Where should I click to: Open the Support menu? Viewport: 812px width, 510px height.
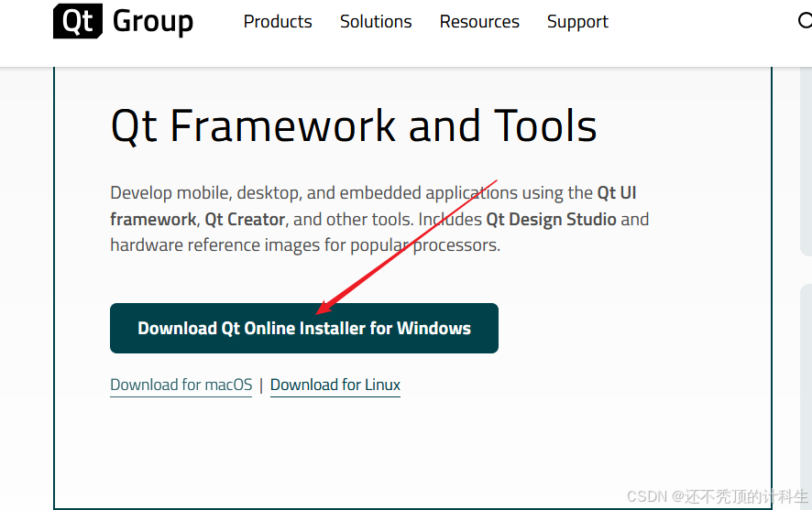tap(577, 22)
